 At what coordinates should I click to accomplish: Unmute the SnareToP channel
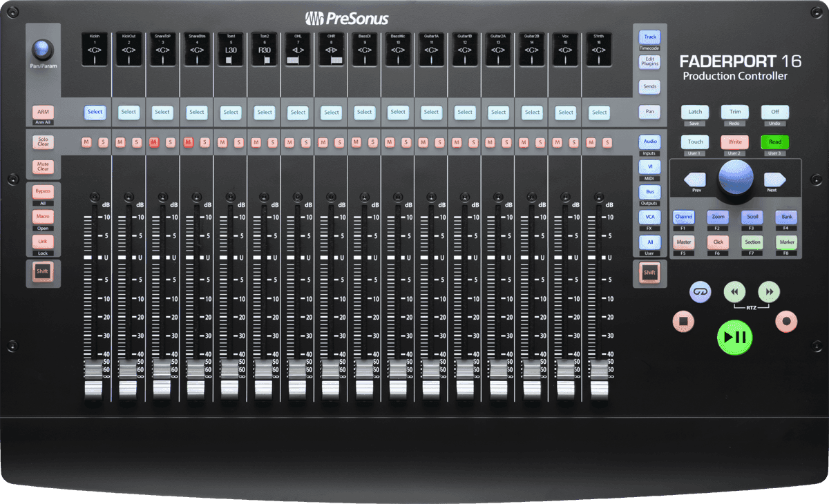pos(153,142)
